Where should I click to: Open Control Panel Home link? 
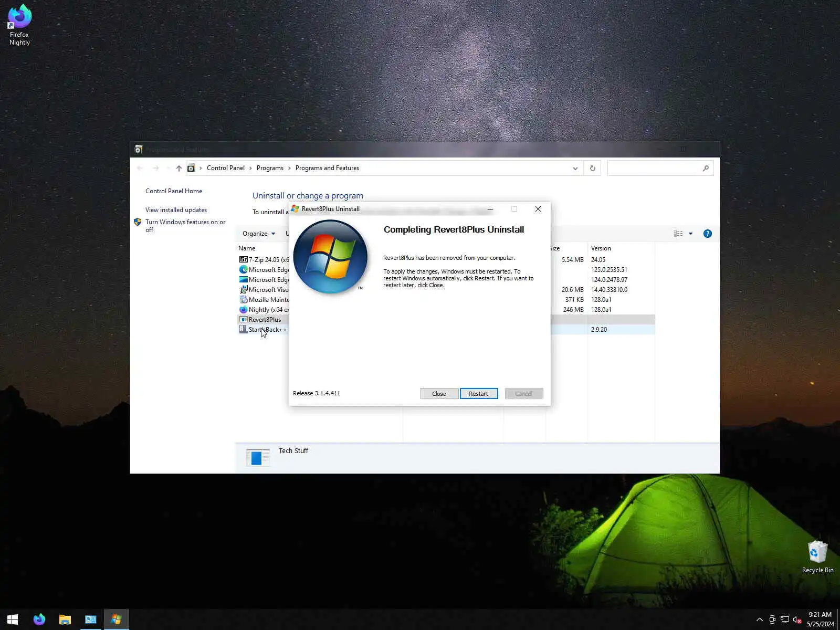click(x=174, y=191)
